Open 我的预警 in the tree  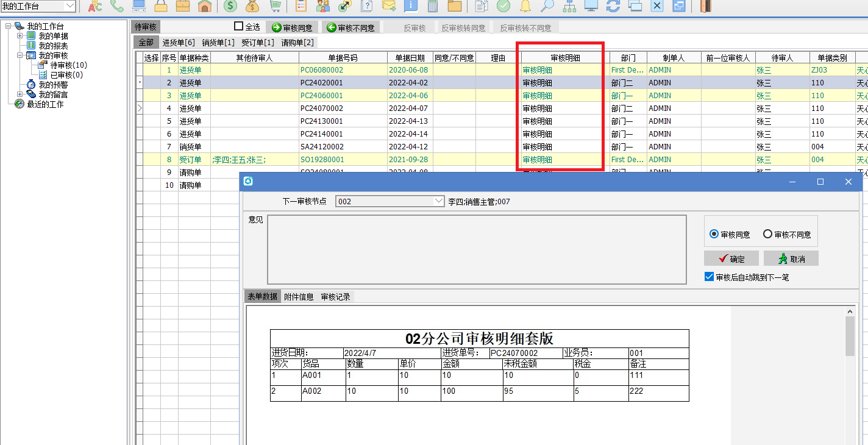point(54,85)
